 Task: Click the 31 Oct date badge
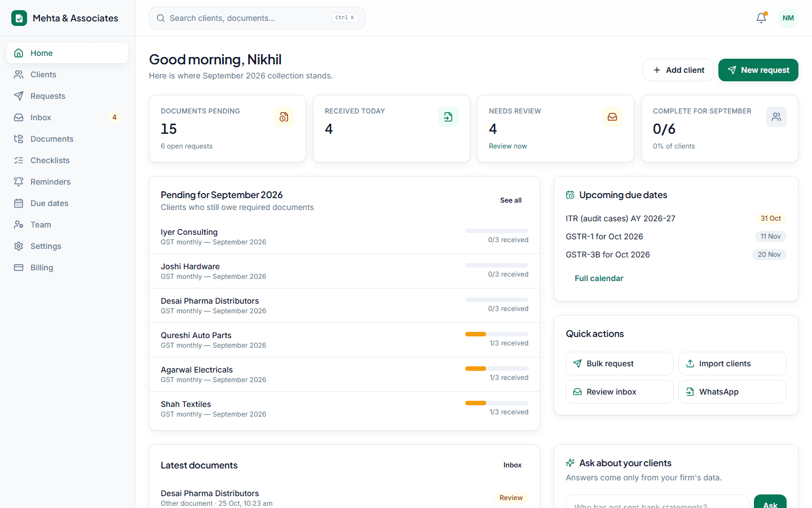[x=771, y=218]
